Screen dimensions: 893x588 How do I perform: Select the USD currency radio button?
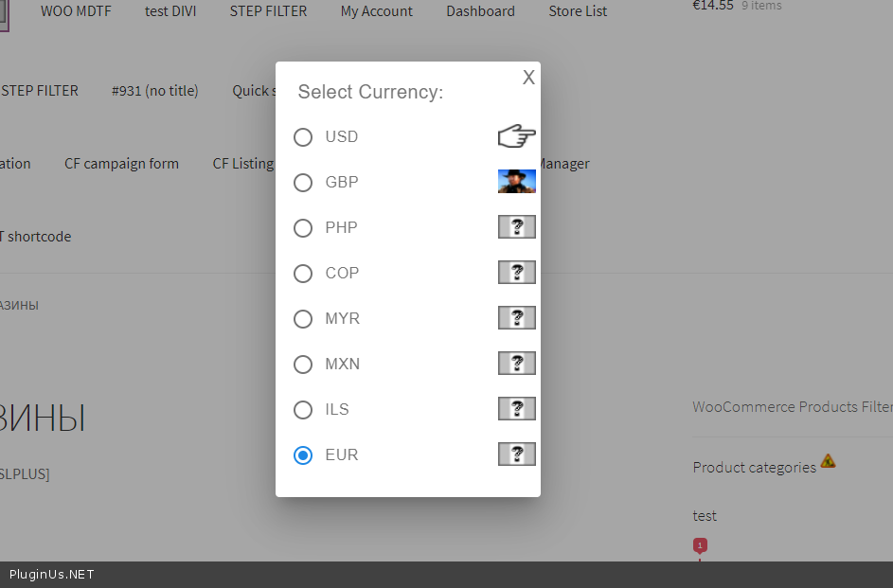pyautogui.click(x=303, y=137)
